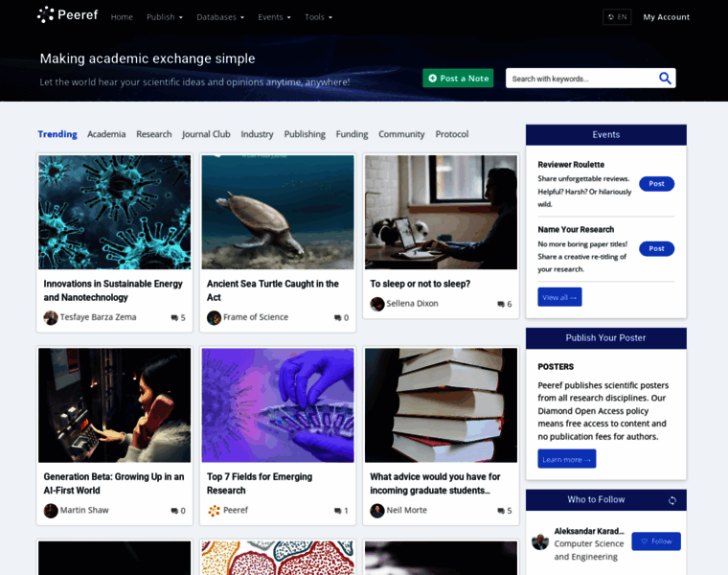Expand the Tools dropdown menu
The image size is (728, 575).
click(318, 17)
